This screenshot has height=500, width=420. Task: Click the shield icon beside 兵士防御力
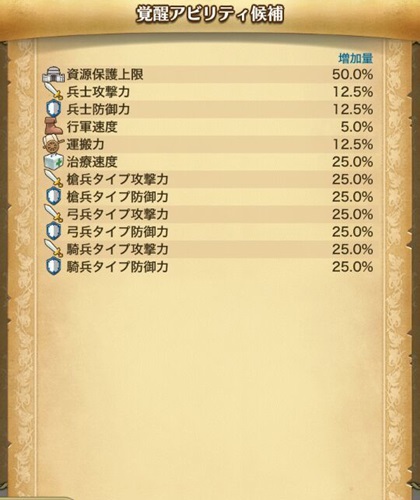coord(54,109)
